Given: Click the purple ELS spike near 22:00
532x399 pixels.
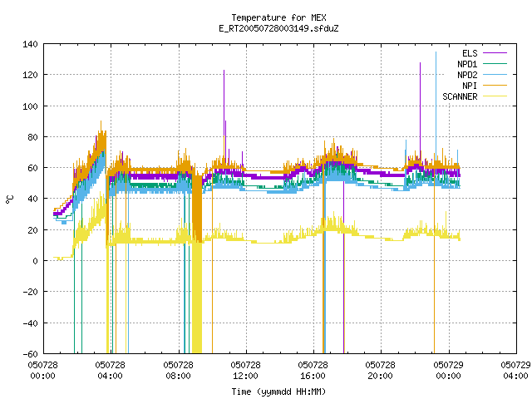Looking at the screenshot, I should coord(420,109).
